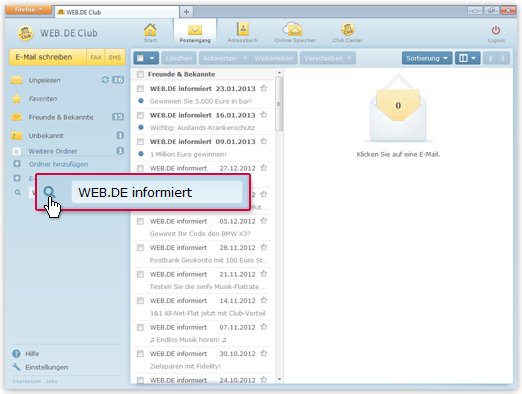This screenshot has height=394, width=522.
Task: Check the email dated 21.11.2012
Action: [x=140, y=274]
